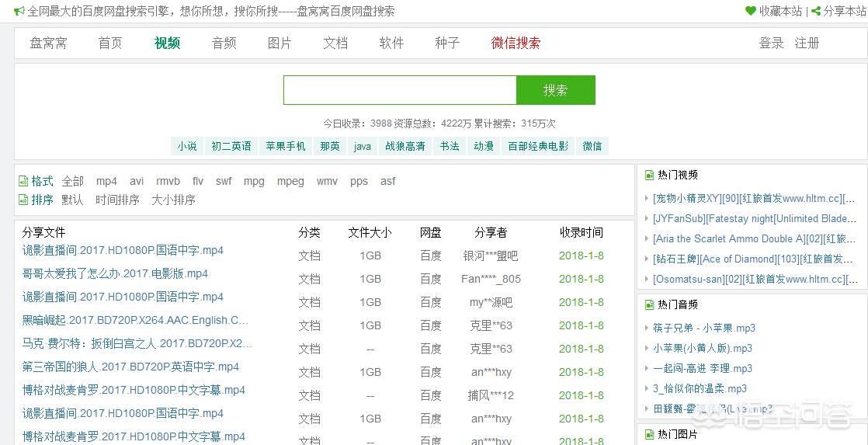Focus the main search input box
Image resolution: width=868 pixels, height=445 pixels.
pos(400,90)
